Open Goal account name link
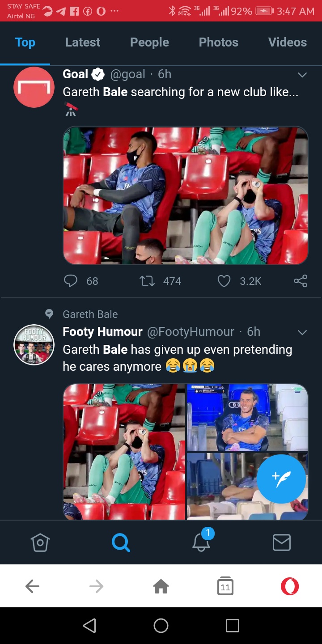Image resolution: width=322 pixels, height=644 pixels. [76, 74]
